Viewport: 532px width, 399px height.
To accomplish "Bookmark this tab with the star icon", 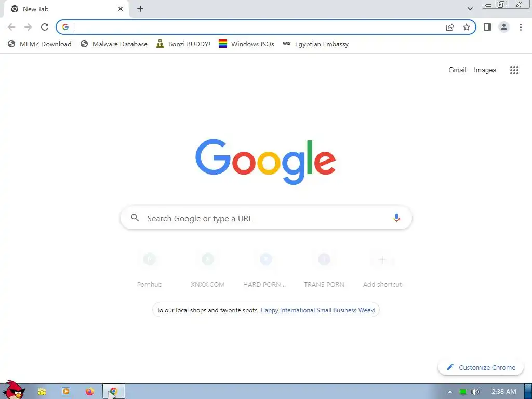I will [x=467, y=27].
